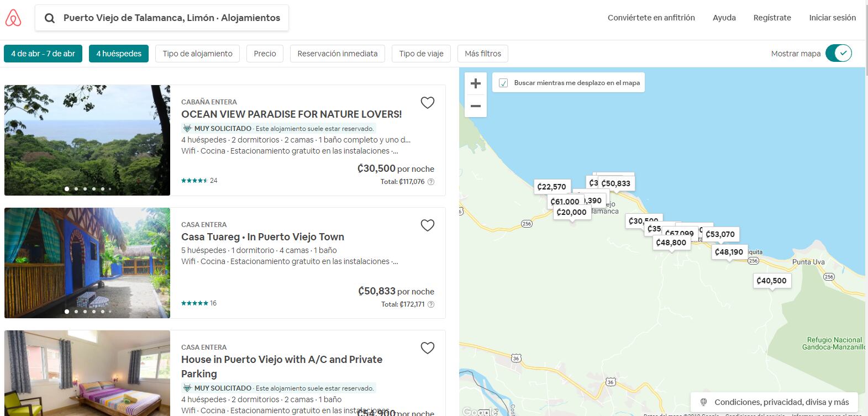Open the Casa Tuareg listing title
The image size is (868, 416).
click(x=262, y=237)
